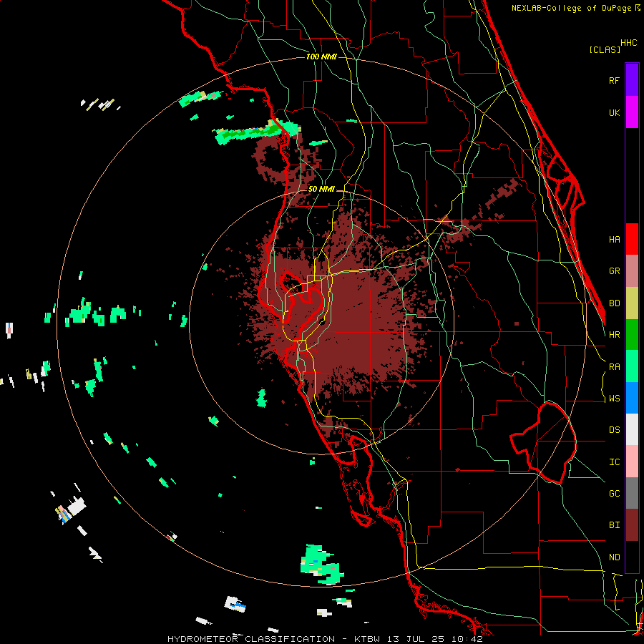Click the magenta UK legend color swatch
This screenshot has width=644, height=644.
632,112
